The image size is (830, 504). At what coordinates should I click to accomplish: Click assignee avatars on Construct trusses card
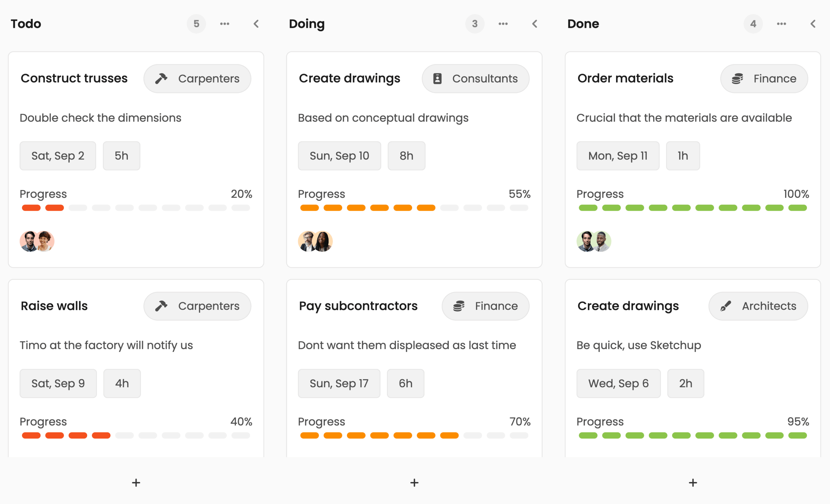click(37, 241)
